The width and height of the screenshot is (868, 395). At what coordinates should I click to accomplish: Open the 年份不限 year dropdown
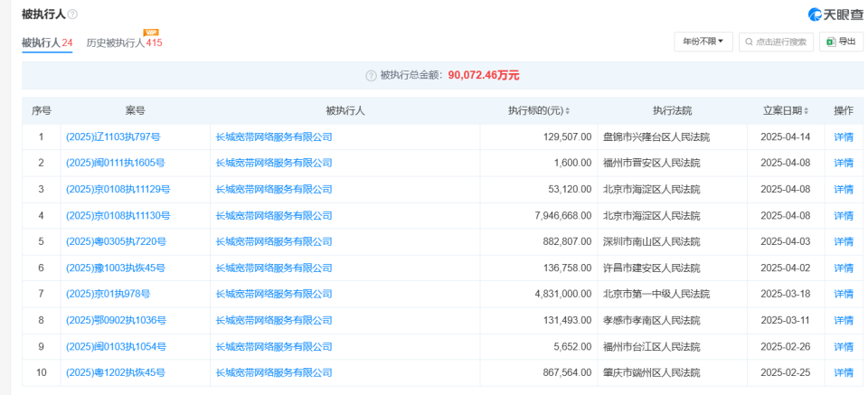pyautogui.click(x=703, y=42)
